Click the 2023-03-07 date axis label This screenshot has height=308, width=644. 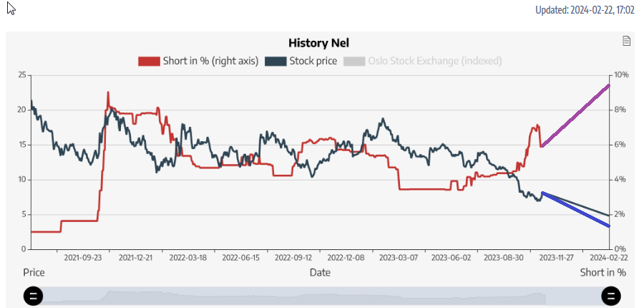point(398,258)
